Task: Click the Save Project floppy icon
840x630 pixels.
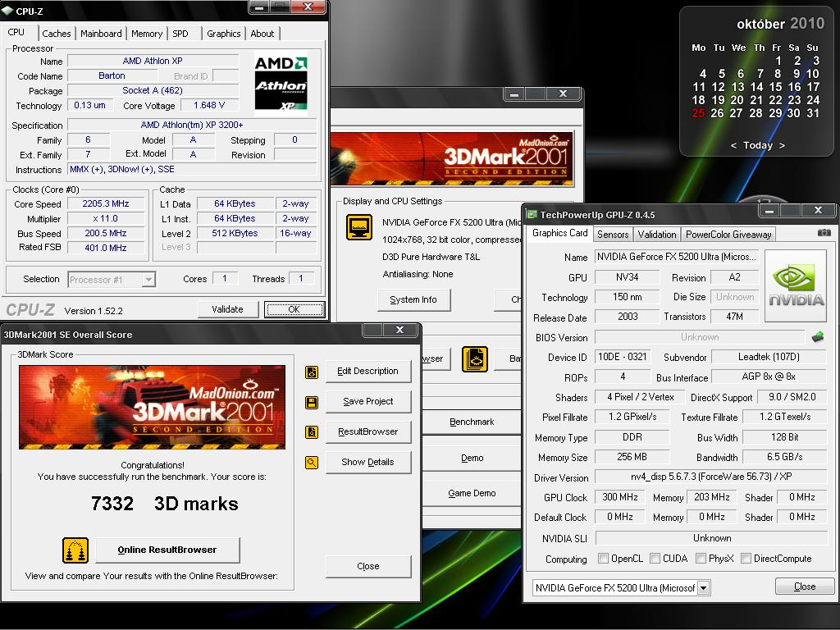Action: tap(311, 402)
